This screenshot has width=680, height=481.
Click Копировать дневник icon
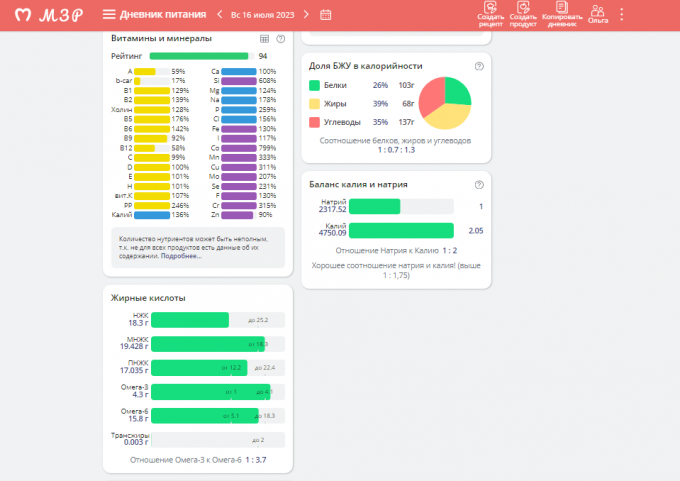[x=561, y=13]
